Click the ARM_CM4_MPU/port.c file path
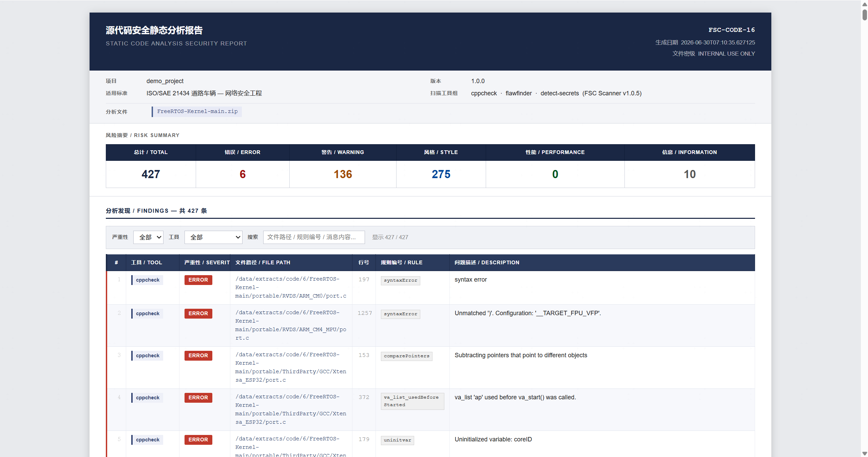The height and width of the screenshot is (457, 868). (x=291, y=325)
